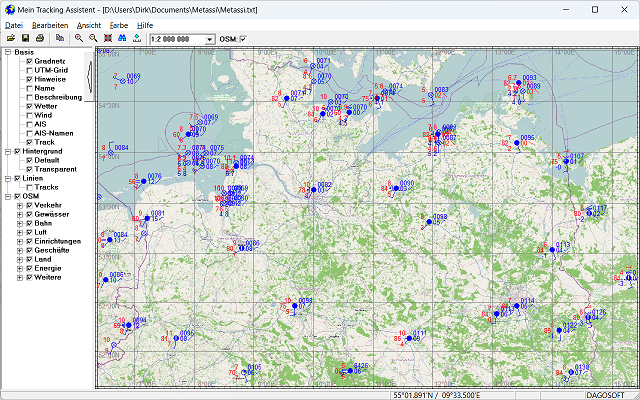Image resolution: width=640 pixels, height=400 pixels.
Task: Enable the Wind layer checkbox
Action: click(30, 115)
